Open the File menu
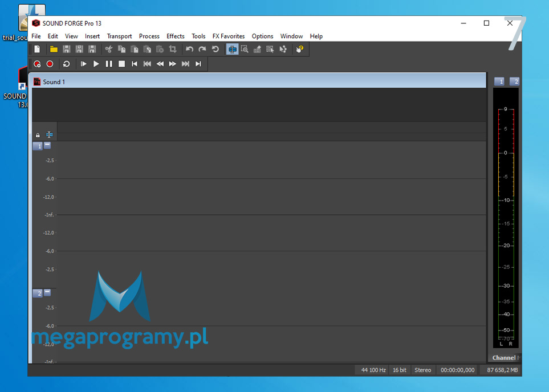This screenshot has width=549, height=392. pos(36,36)
